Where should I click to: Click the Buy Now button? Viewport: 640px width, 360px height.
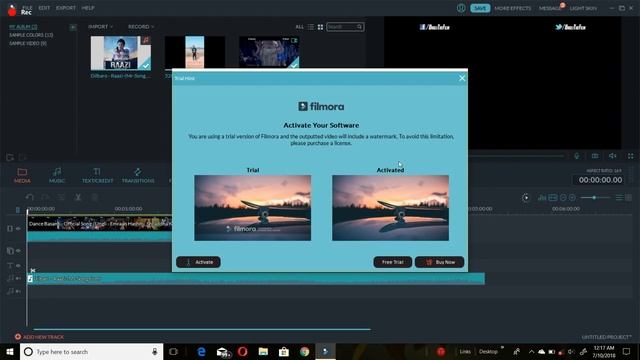tap(440, 262)
